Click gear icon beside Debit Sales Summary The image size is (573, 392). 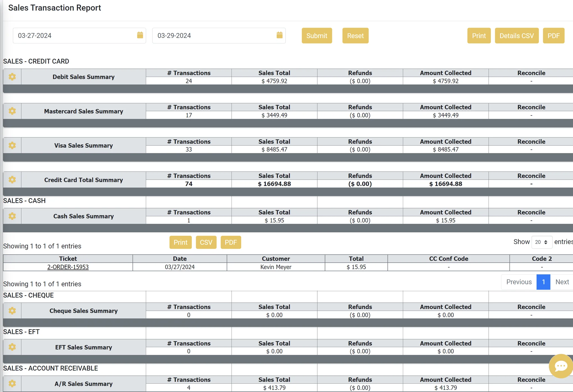(x=12, y=77)
